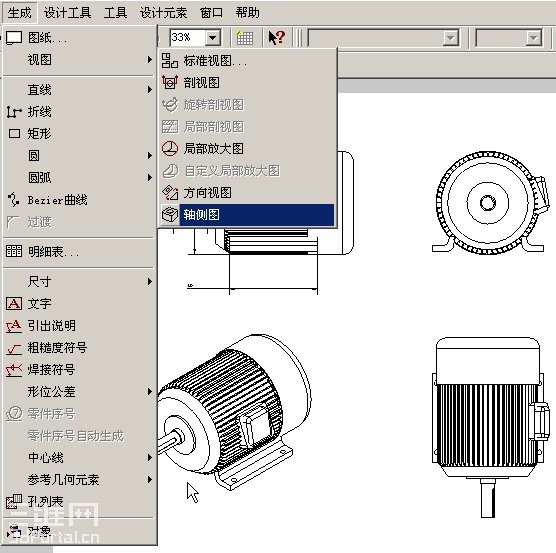Open the zoom percentage dropdown arrow
Viewport: 556px width, 553px height.
tap(213, 37)
